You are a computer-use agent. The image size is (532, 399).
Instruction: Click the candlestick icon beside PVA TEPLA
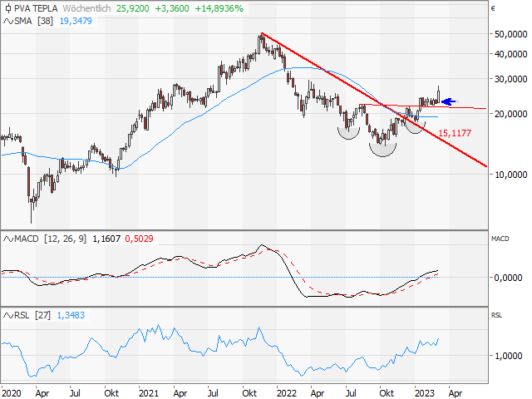(x=8, y=8)
